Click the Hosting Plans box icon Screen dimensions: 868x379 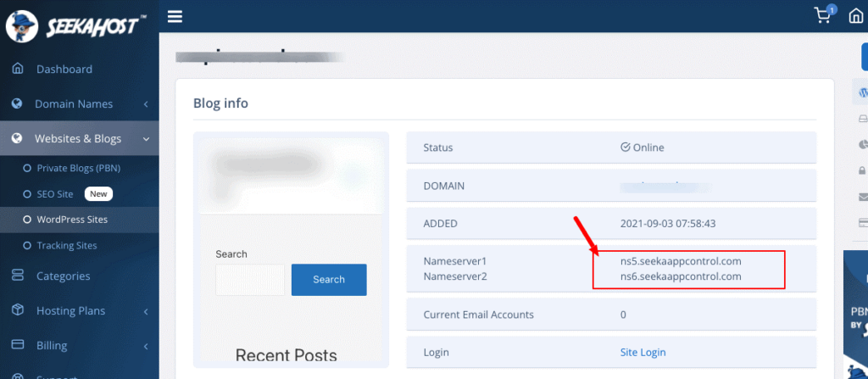(18, 310)
